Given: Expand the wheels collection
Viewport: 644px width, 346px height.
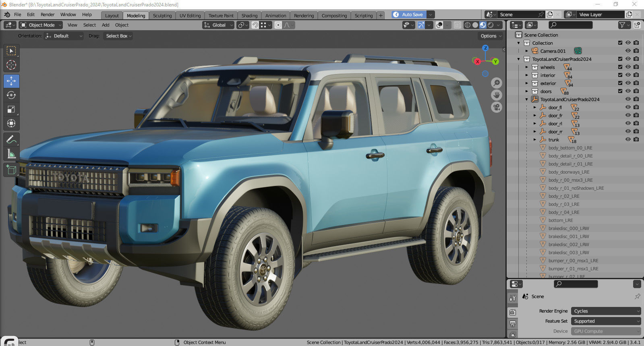Looking at the screenshot, I should [x=526, y=67].
